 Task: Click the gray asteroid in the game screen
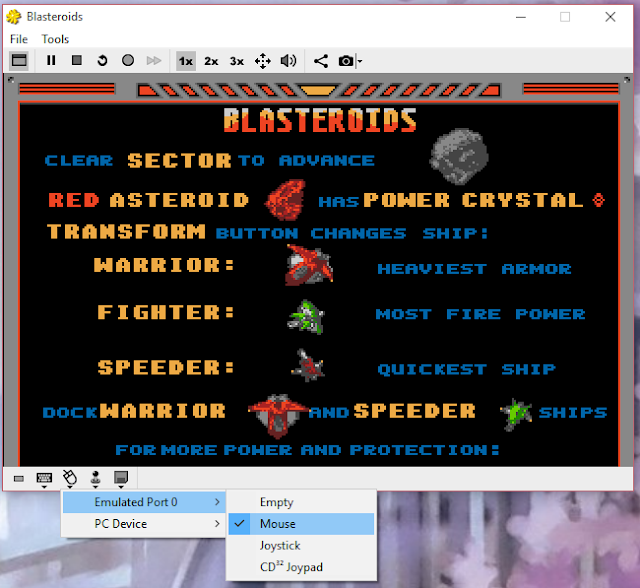pyautogui.click(x=459, y=156)
